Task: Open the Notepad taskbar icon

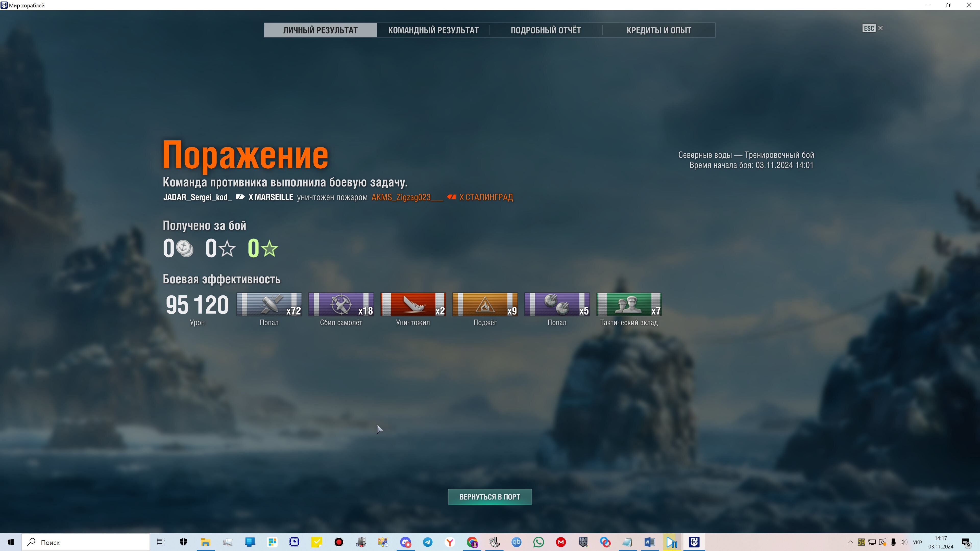Action: (x=627, y=542)
